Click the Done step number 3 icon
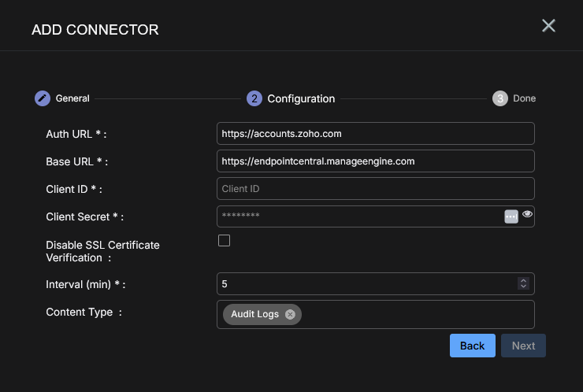Image resolution: width=583 pixels, height=392 pixels. [500, 98]
